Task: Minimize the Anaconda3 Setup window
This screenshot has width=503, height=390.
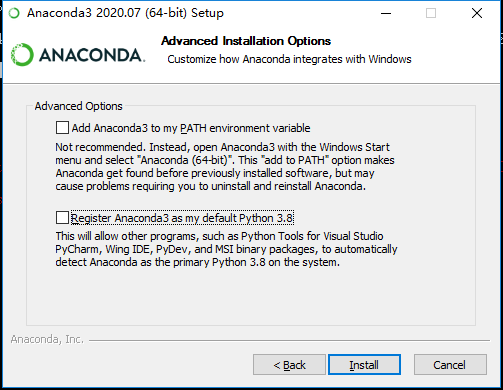Action: pos(386,13)
